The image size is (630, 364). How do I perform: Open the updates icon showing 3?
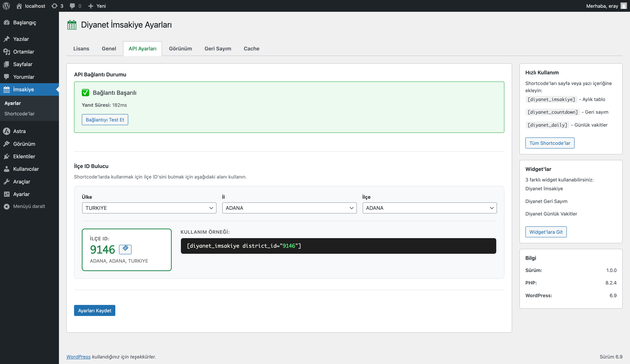tap(54, 6)
